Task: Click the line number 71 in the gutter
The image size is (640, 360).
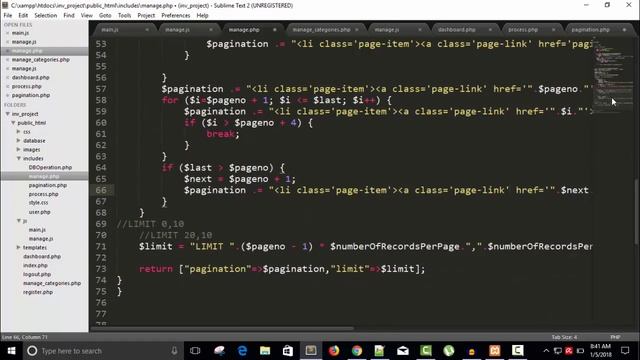Action: coord(101,247)
